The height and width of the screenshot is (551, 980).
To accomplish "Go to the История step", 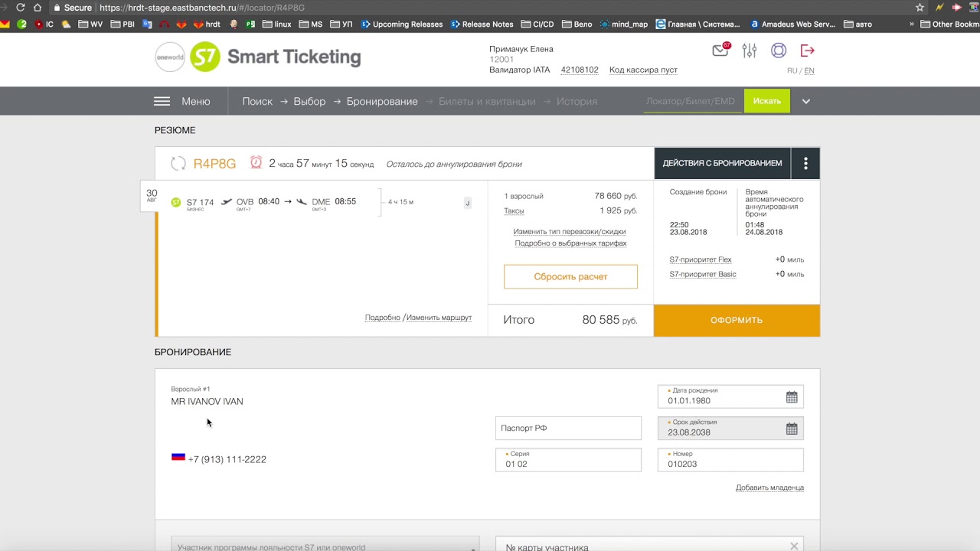I will tap(577, 101).
